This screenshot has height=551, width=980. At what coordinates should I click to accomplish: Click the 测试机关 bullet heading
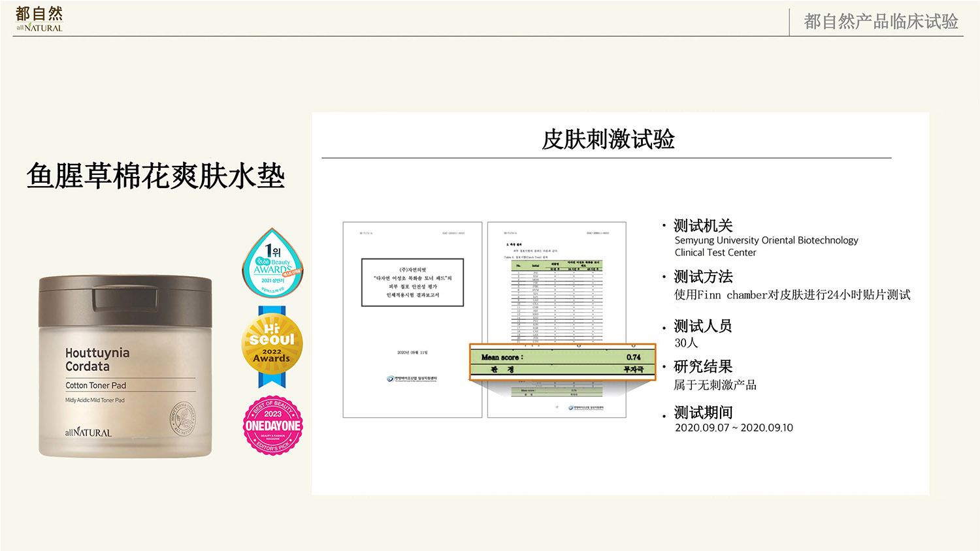tap(703, 225)
